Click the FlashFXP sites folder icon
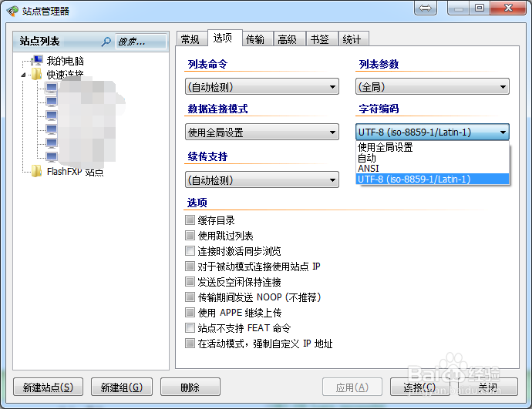The height and width of the screenshot is (409, 532). coord(36,172)
